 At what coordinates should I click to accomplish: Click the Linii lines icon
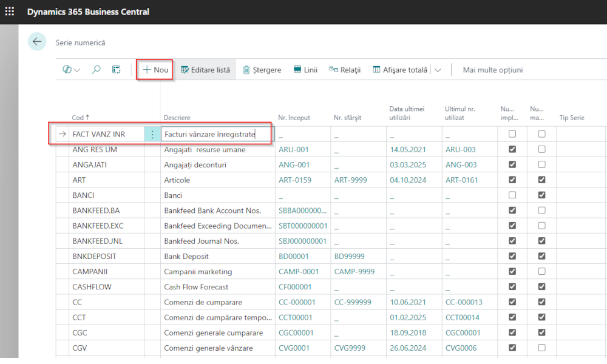[x=297, y=69]
